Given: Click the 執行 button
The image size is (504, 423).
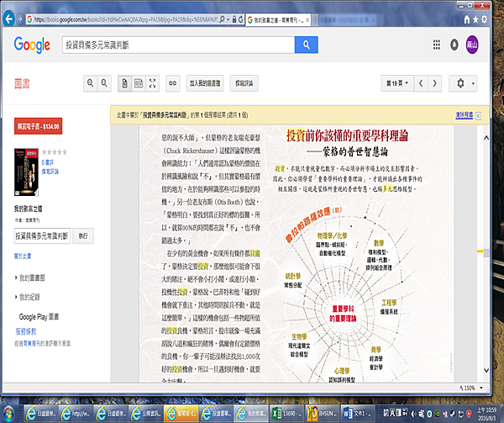Looking at the screenshot, I should point(83,236).
